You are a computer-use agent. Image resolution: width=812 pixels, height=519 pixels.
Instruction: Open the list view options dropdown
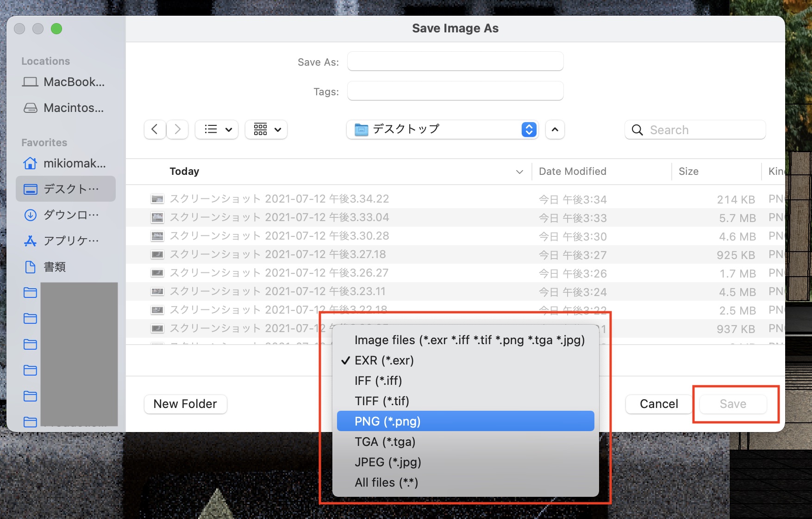(x=217, y=130)
